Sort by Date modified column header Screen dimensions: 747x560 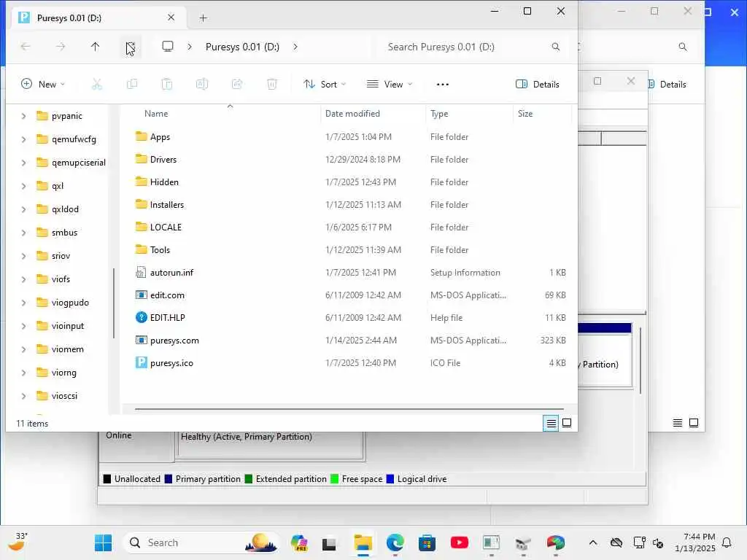coord(352,114)
